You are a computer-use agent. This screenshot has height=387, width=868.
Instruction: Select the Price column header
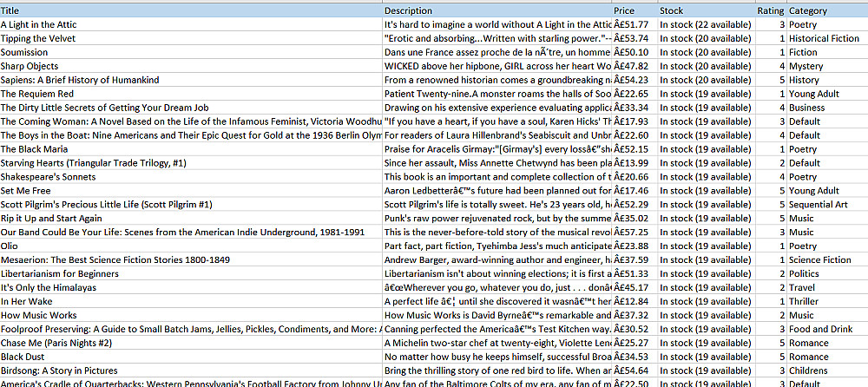click(635, 10)
